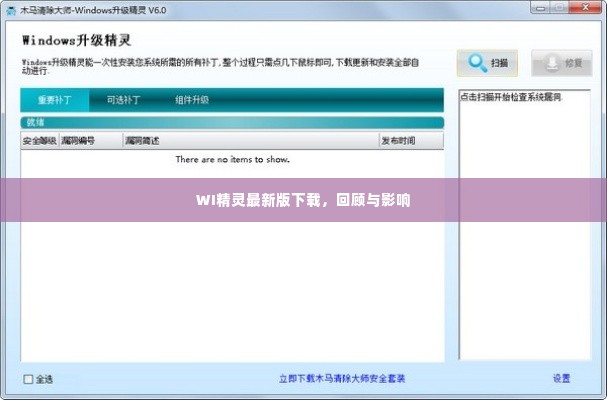This screenshot has width=607, height=400.
Task: Click the 'There are no items to show.' text
Action: click(x=233, y=159)
